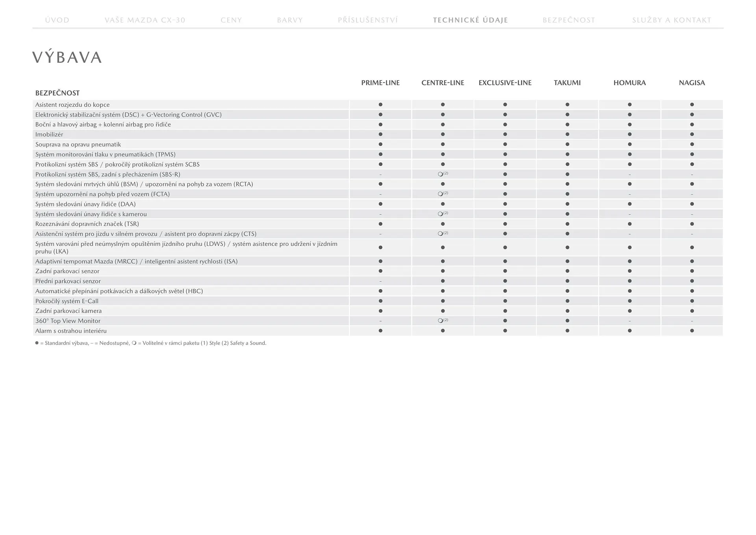Image resolution: width=756 pixels, height=535 pixels.
Task: Click Prime-Line dot for Imobilizér row
Action: tap(380, 134)
